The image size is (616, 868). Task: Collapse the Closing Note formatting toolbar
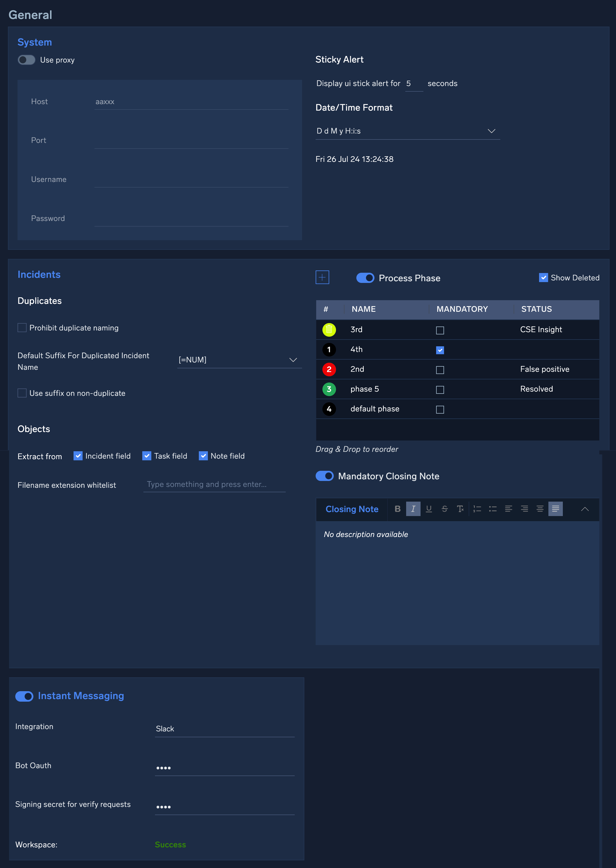point(585,509)
